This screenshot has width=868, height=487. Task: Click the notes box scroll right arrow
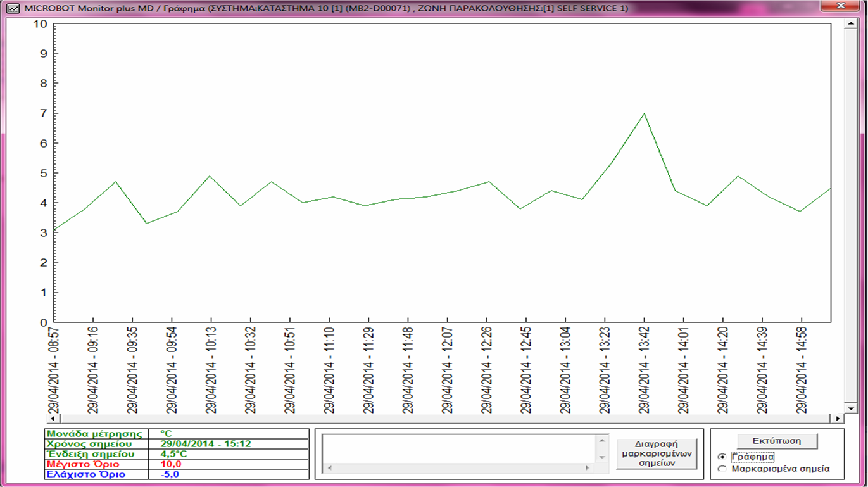[588, 469]
